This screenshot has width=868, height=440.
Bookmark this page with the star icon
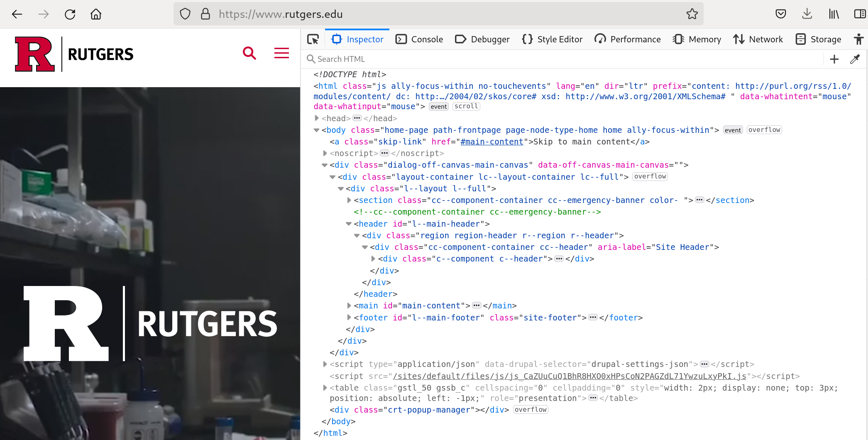pyautogui.click(x=692, y=14)
